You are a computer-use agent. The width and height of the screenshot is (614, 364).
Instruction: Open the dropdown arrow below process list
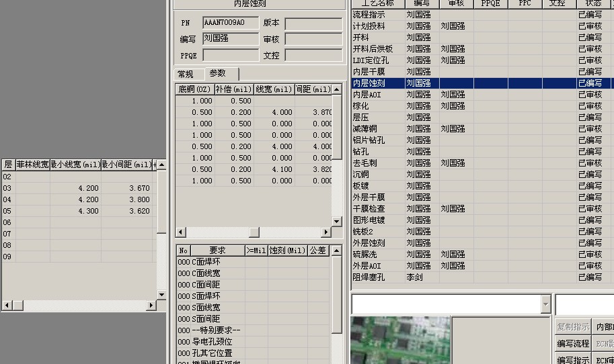(546, 304)
